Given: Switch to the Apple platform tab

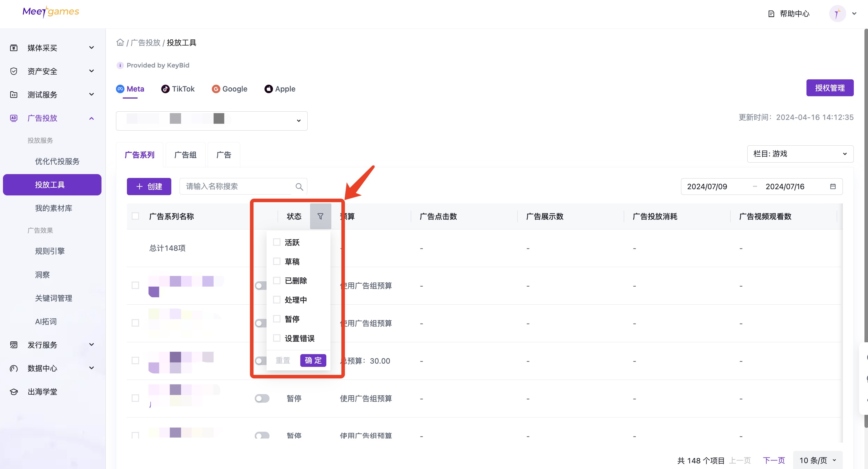Looking at the screenshot, I should click(280, 89).
